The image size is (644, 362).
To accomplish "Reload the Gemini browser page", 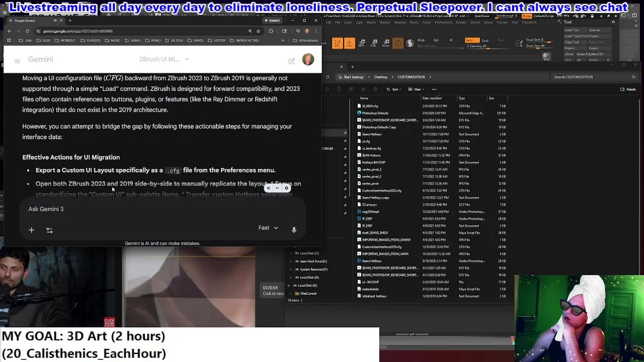I will click(27, 31).
